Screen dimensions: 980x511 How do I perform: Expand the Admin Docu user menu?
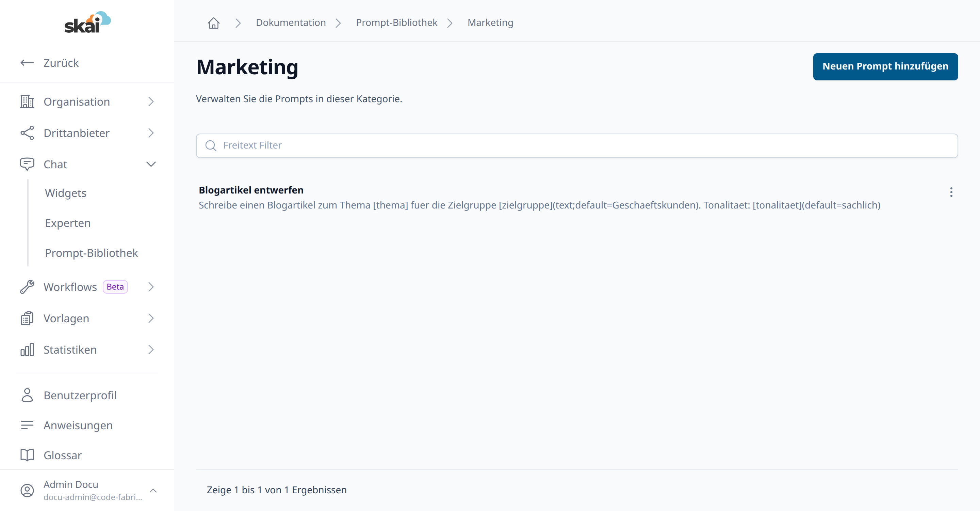[153, 491]
